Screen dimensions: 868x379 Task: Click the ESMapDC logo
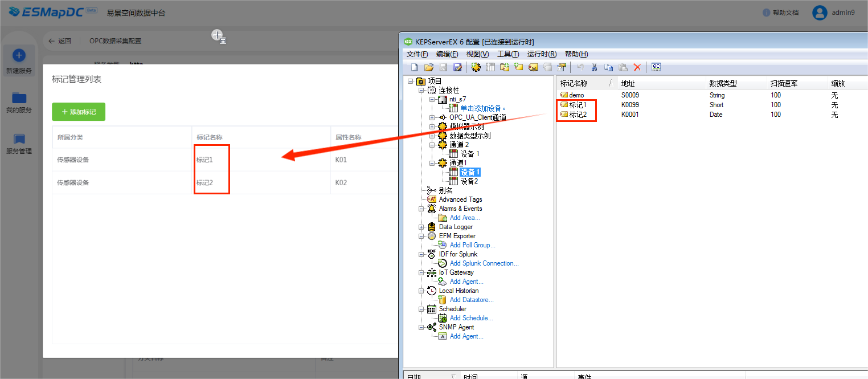coord(53,12)
